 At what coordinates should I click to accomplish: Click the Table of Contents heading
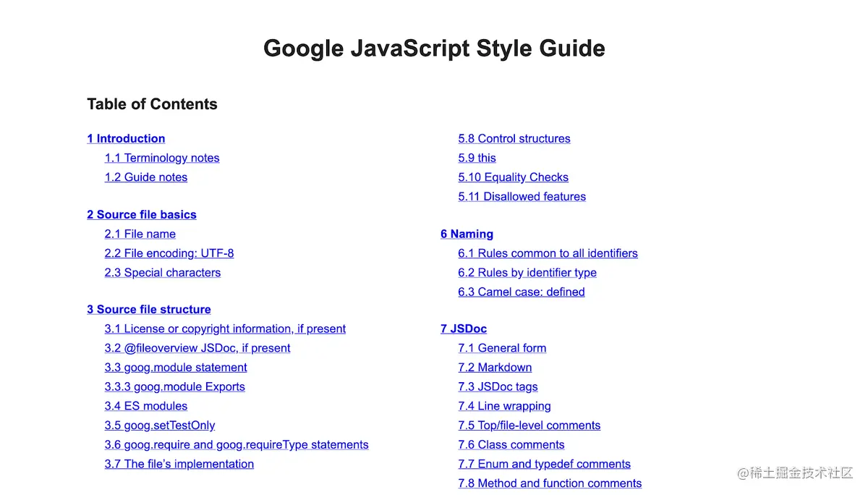coord(152,104)
